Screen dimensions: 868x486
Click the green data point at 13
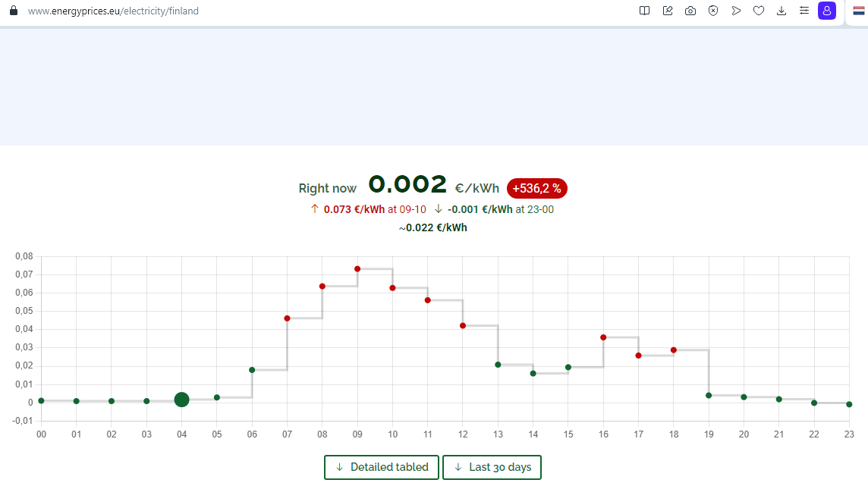click(x=498, y=365)
